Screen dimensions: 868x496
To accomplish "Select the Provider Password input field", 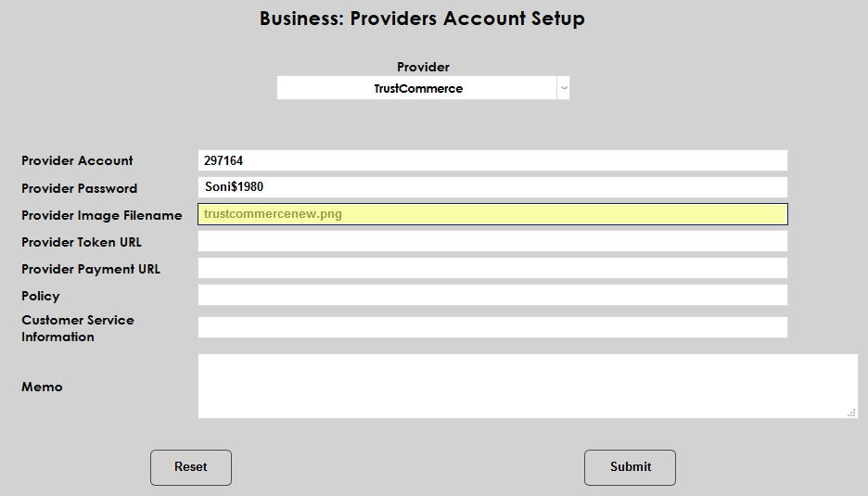I will tap(492, 187).
